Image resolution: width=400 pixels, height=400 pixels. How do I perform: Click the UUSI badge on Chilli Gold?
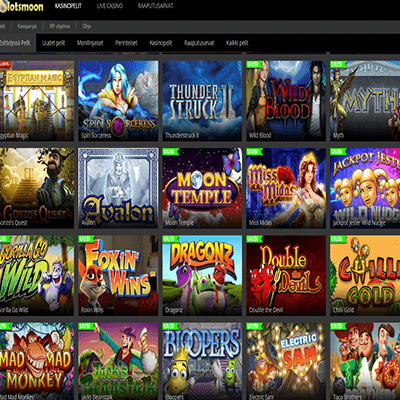(x=338, y=239)
